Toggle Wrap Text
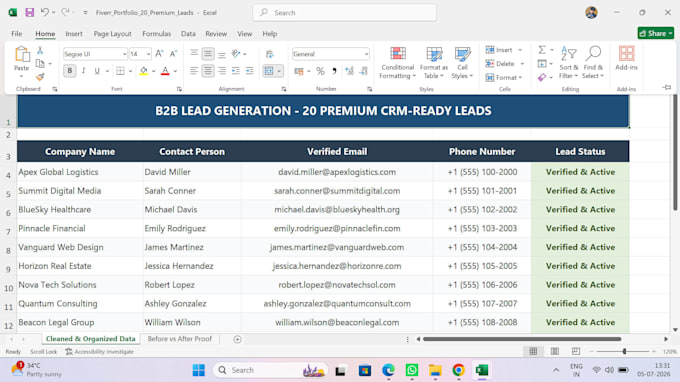 click(269, 54)
